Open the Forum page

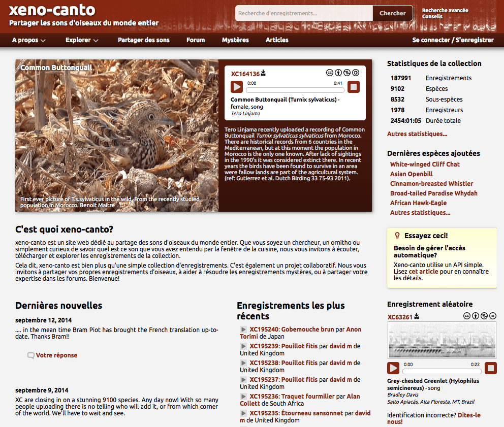pos(196,40)
